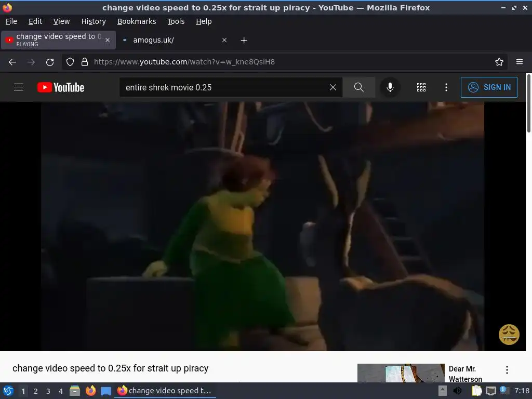Open the Edit menu
The image size is (532, 399).
click(x=35, y=21)
